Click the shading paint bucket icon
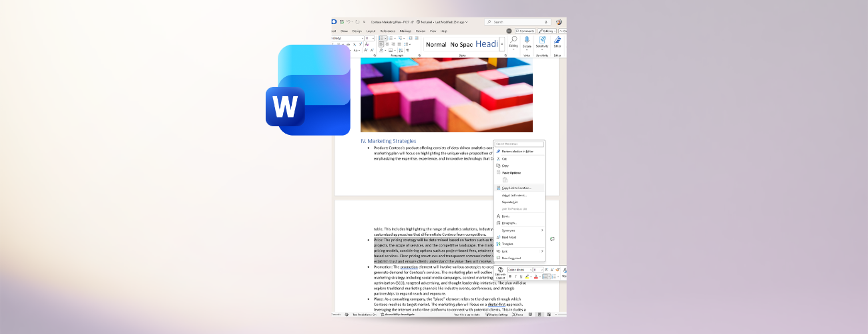Viewport: 868px width, 334px height. click(x=381, y=50)
